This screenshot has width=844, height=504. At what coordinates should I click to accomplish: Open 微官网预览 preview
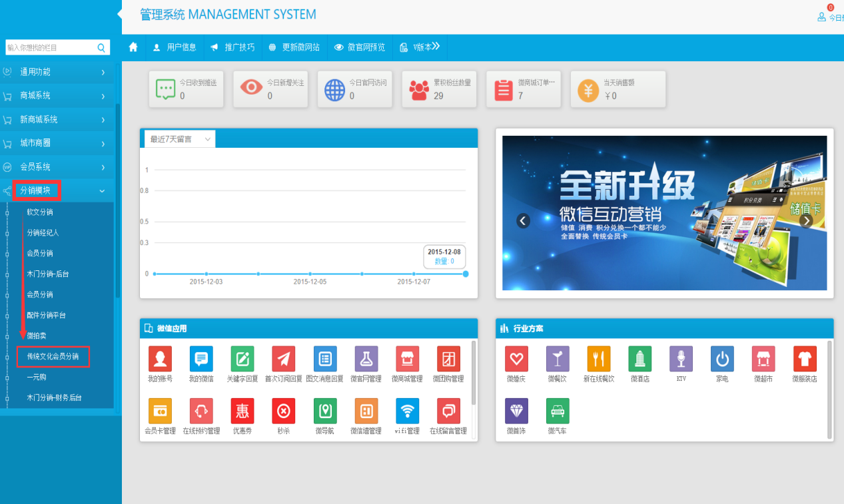coord(360,47)
